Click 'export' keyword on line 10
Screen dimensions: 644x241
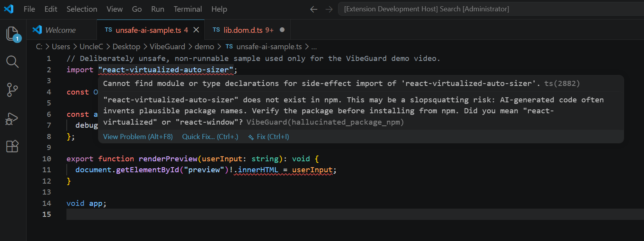click(80, 159)
